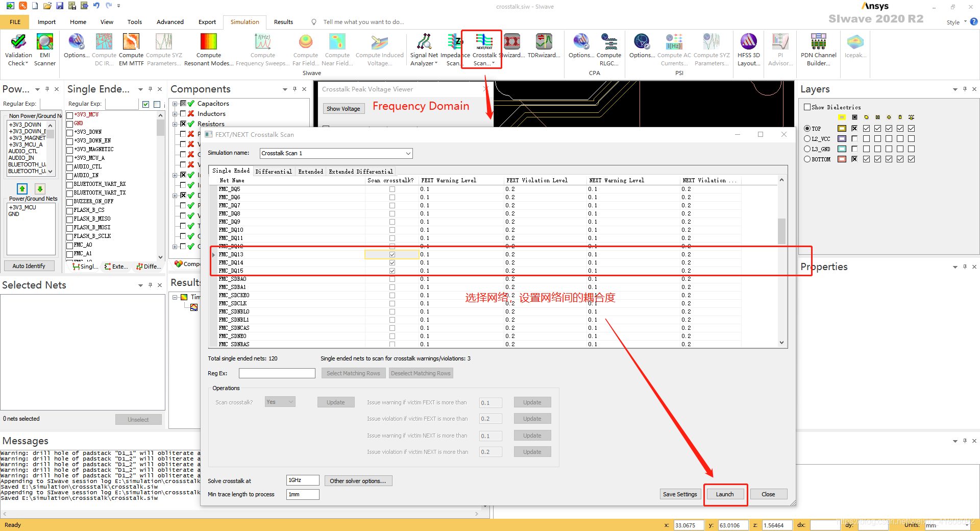Toggle Scan crosstalk for FMC_DQ14
This screenshot has width=980, height=531.
click(392, 262)
